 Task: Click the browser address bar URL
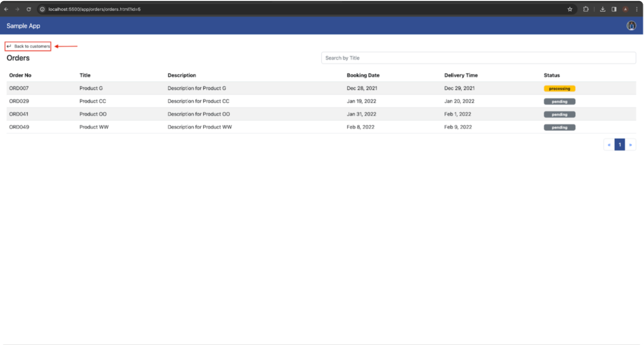(95, 9)
